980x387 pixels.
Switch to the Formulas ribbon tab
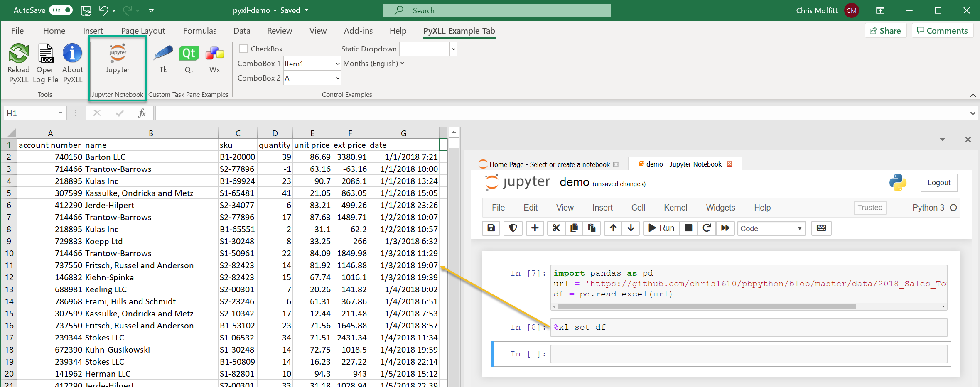pyautogui.click(x=199, y=31)
